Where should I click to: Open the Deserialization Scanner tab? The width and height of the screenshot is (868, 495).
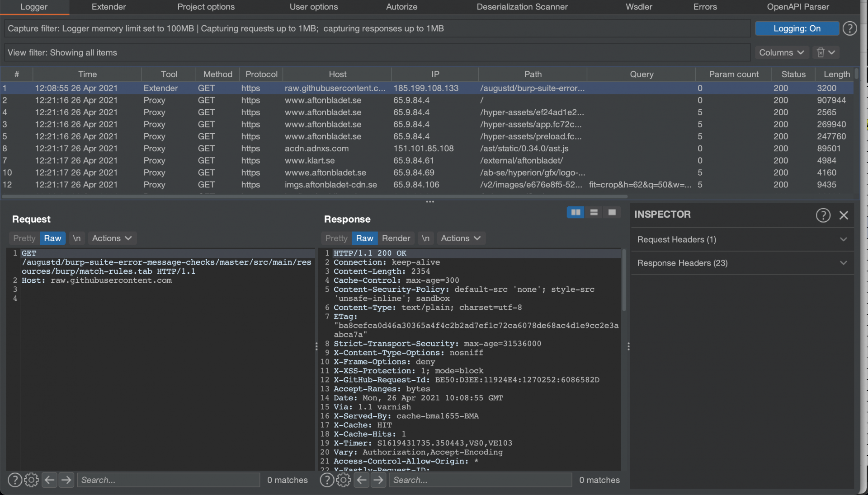[522, 7]
